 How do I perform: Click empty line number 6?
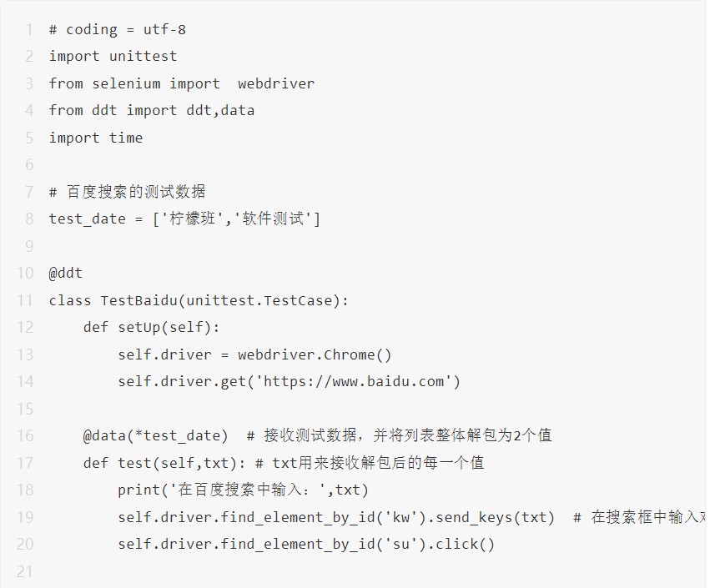click(29, 164)
